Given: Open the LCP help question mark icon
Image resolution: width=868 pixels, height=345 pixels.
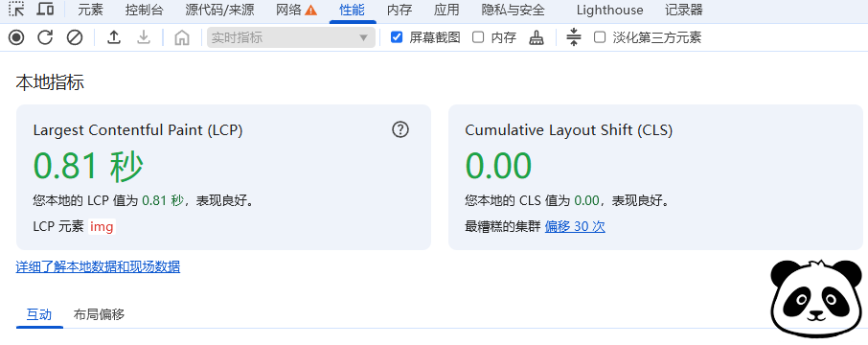Looking at the screenshot, I should (x=400, y=129).
